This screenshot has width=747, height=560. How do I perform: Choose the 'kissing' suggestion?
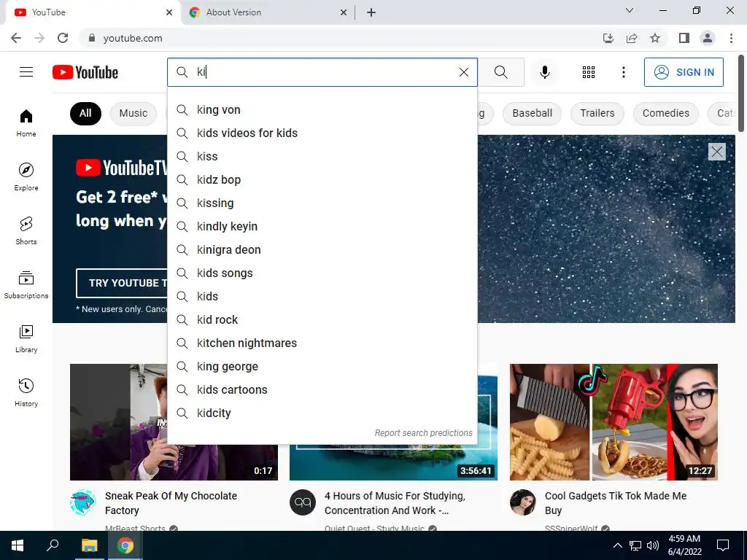[322, 203]
